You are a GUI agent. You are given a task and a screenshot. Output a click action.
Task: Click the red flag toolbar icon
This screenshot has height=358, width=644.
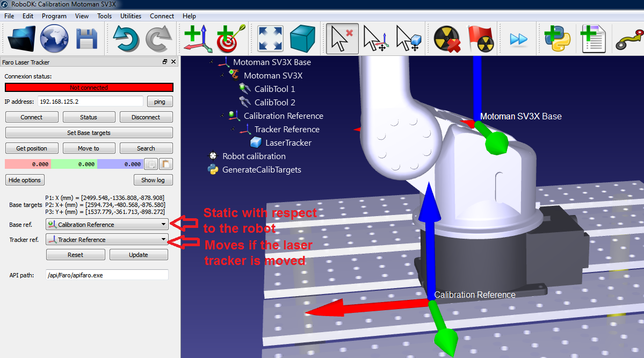(481, 38)
